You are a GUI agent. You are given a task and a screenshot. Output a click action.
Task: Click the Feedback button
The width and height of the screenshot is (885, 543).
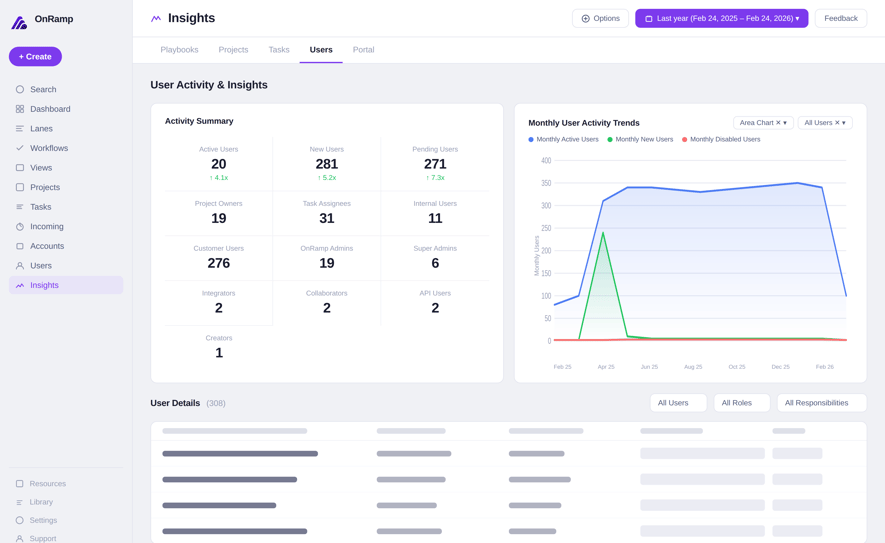click(840, 19)
